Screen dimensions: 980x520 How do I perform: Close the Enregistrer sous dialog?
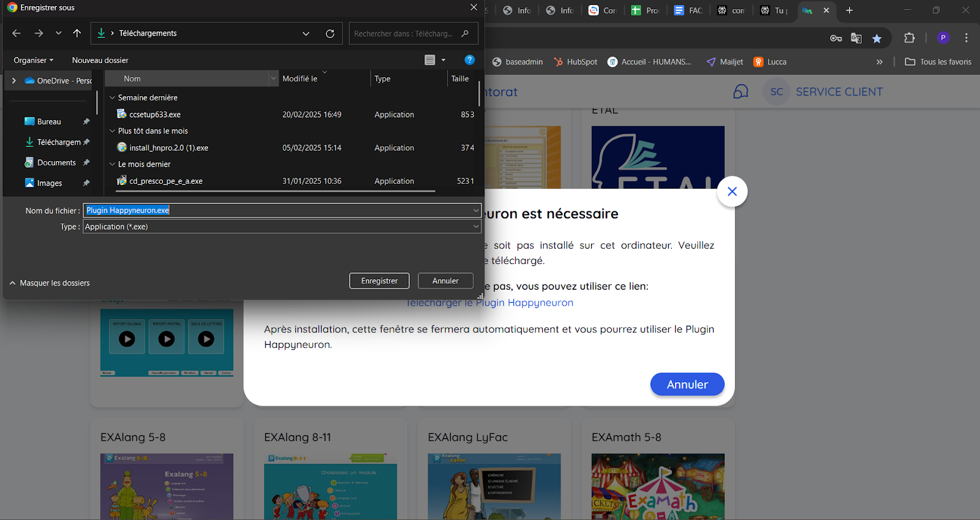tap(473, 7)
